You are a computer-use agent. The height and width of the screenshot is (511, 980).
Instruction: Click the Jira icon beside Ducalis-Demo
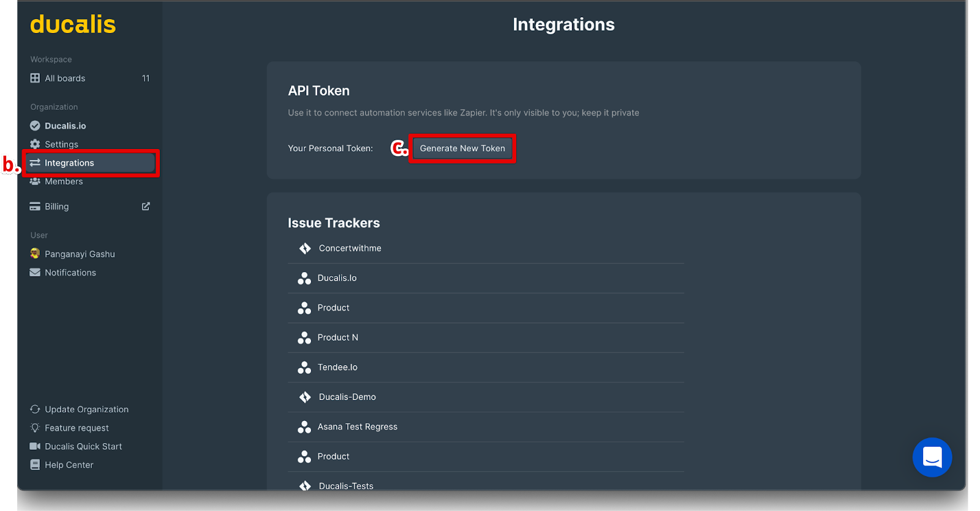(305, 397)
